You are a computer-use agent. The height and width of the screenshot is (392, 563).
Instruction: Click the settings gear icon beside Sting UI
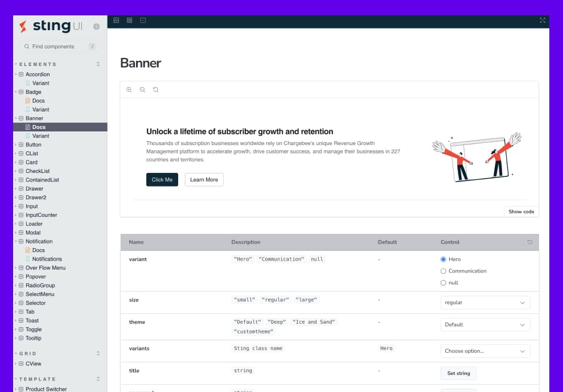96,26
